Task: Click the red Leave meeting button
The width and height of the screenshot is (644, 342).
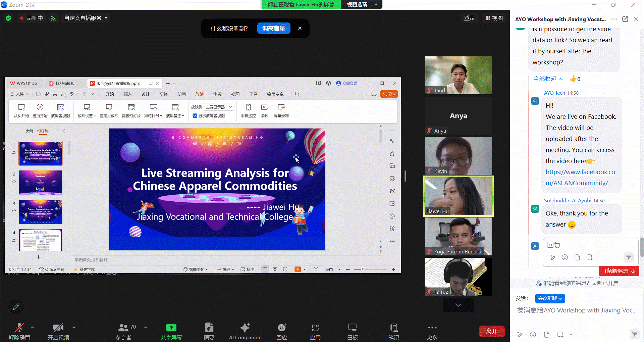Action: (x=491, y=331)
